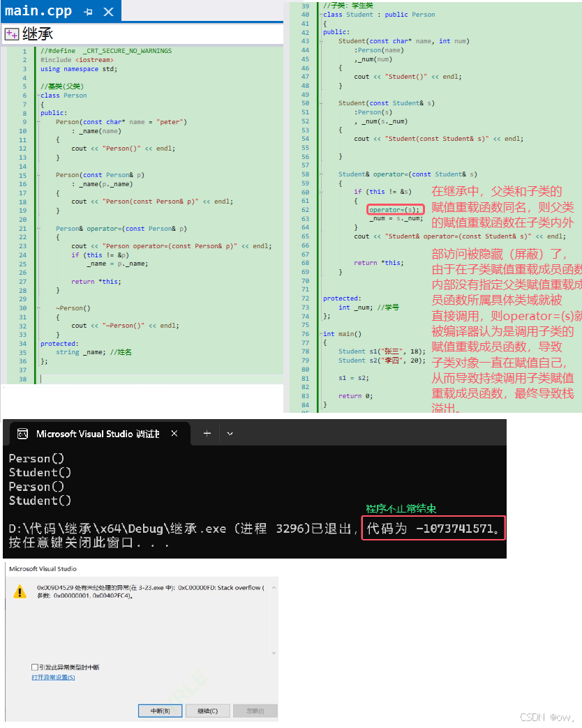
Task: Click 'Student s1("张三", 18);' line
Action: pyautogui.click(x=382, y=351)
